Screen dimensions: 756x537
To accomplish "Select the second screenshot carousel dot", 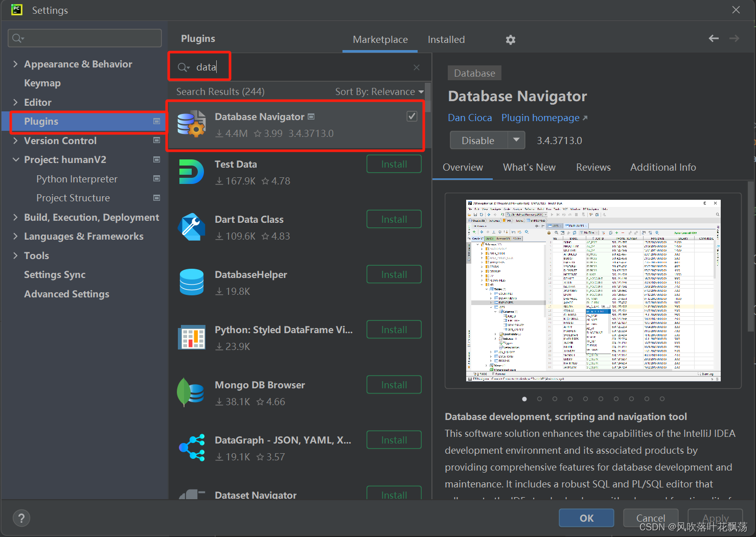I will pyautogui.click(x=539, y=399).
